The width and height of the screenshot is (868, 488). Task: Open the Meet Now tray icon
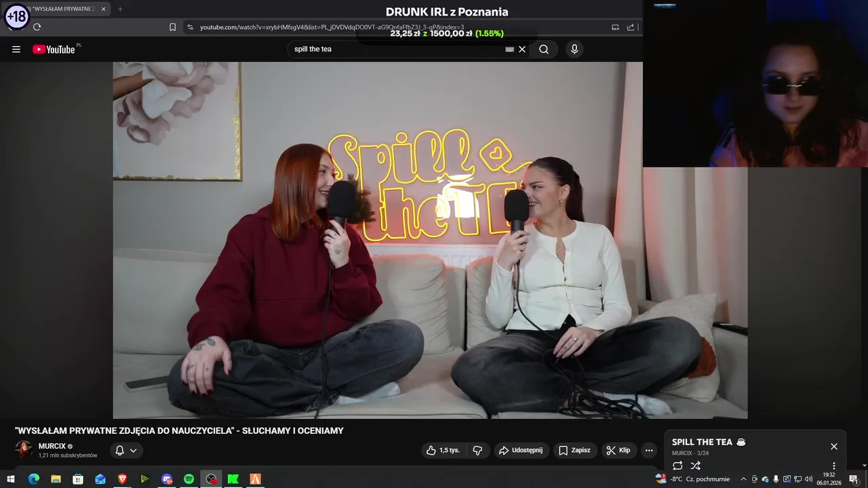tap(754, 479)
